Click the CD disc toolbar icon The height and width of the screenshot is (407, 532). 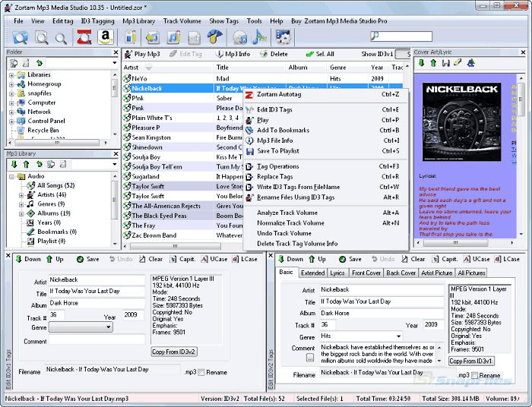(x=240, y=37)
